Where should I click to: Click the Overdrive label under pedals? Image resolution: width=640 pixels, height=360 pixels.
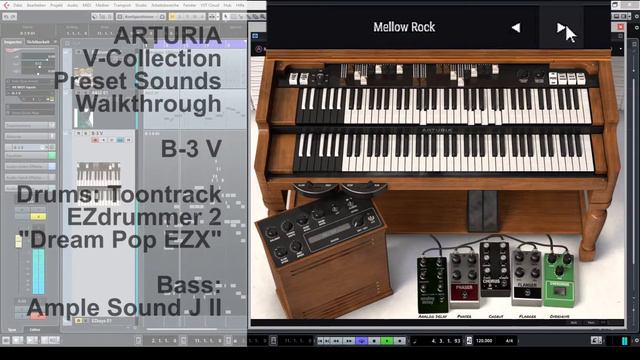(x=560, y=316)
